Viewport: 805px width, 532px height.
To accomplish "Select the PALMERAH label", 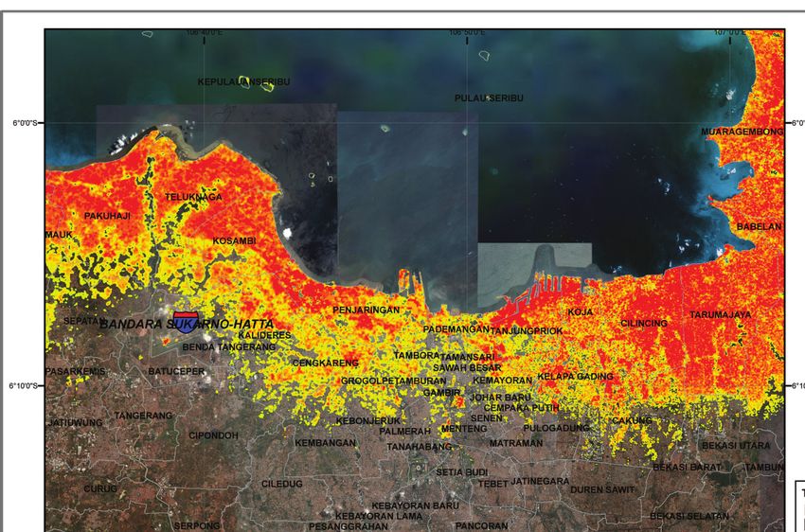I will pos(404,432).
